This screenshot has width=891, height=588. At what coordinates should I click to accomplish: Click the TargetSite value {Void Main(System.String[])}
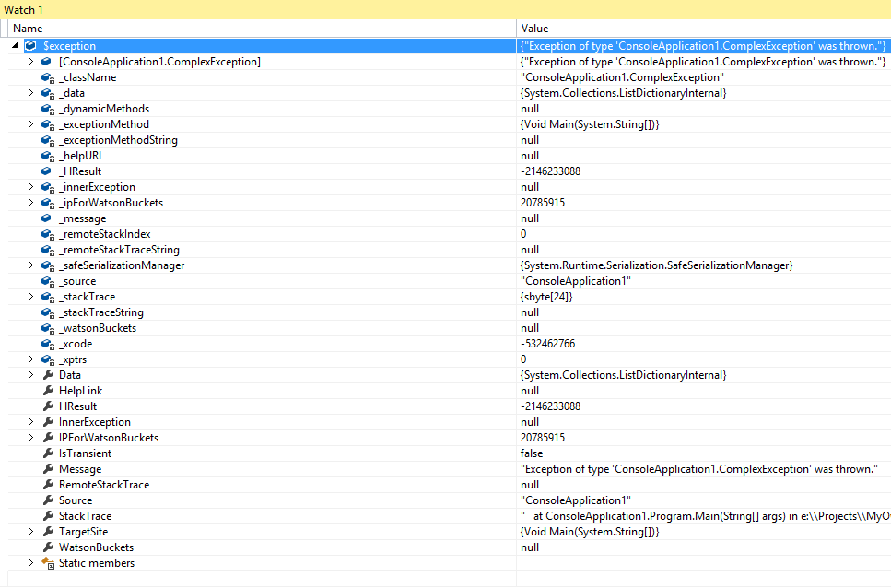pos(590,532)
